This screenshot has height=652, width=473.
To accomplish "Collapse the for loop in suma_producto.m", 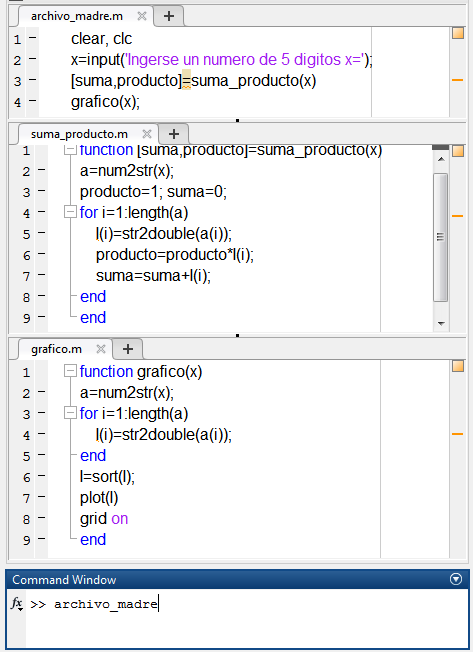I will (x=70, y=212).
